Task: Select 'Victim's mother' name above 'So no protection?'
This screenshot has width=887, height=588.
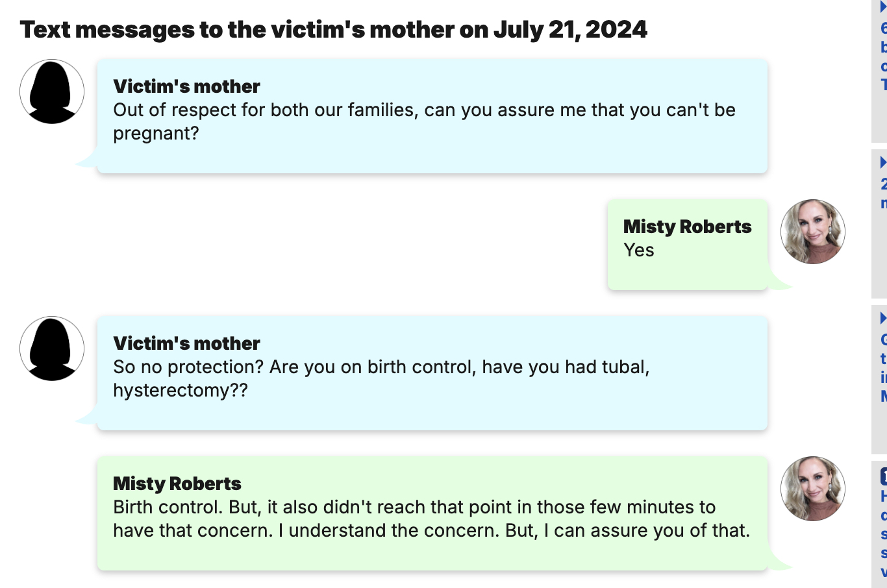Action: click(186, 343)
